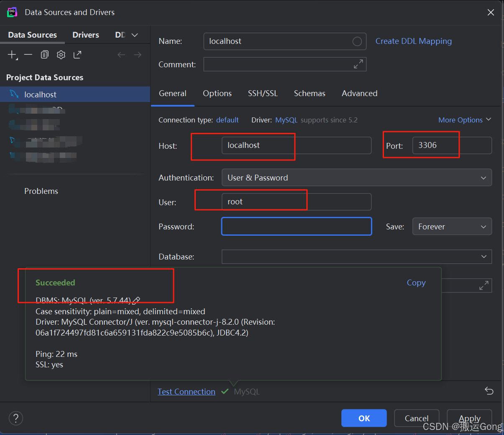Open the Database dropdown field
The width and height of the screenshot is (504, 435).
[x=357, y=257]
